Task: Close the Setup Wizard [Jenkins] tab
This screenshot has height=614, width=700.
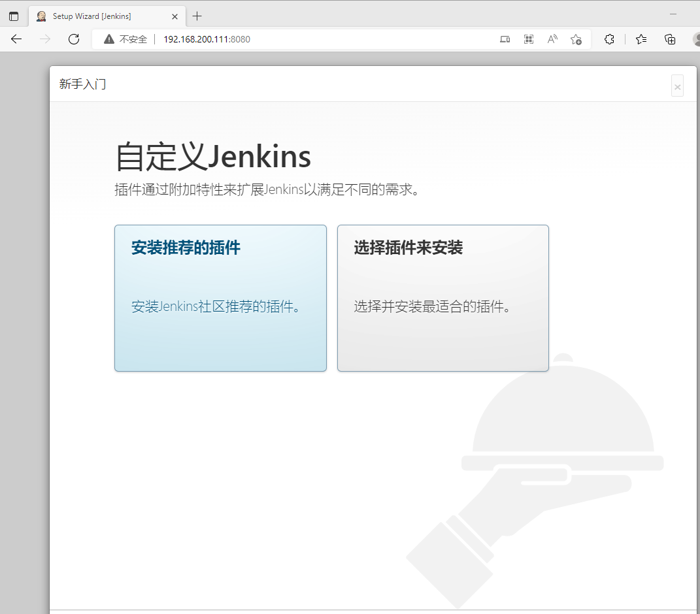Action: pyautogui.click(x=175, y=16)
